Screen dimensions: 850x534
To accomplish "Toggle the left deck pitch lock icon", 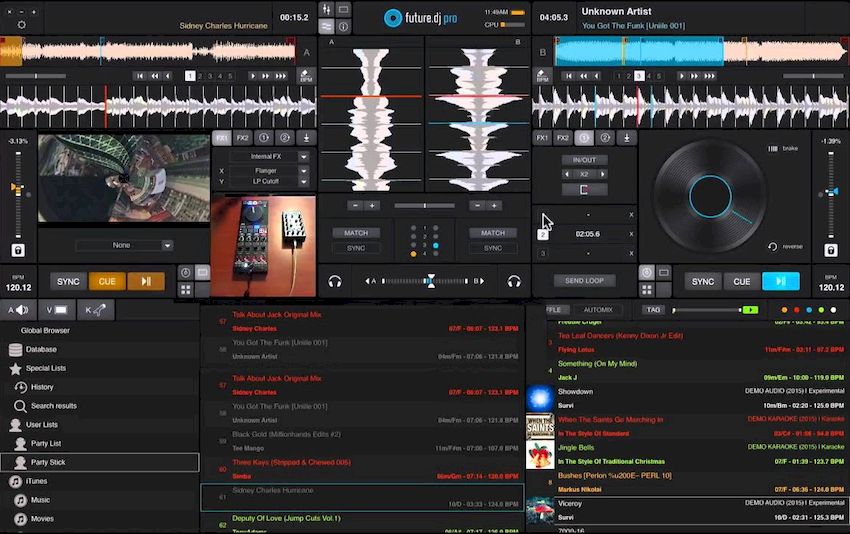I will click(18, 250).
